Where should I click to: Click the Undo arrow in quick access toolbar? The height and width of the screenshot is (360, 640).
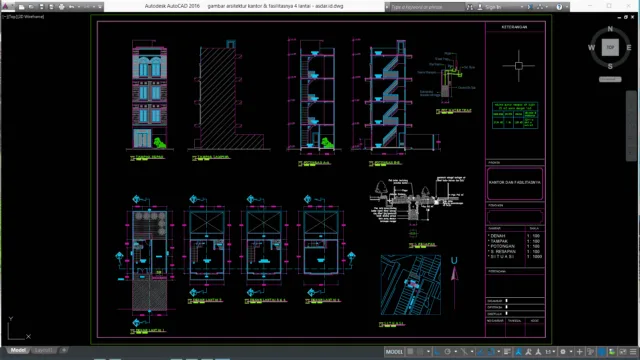(x=71, y=7)
